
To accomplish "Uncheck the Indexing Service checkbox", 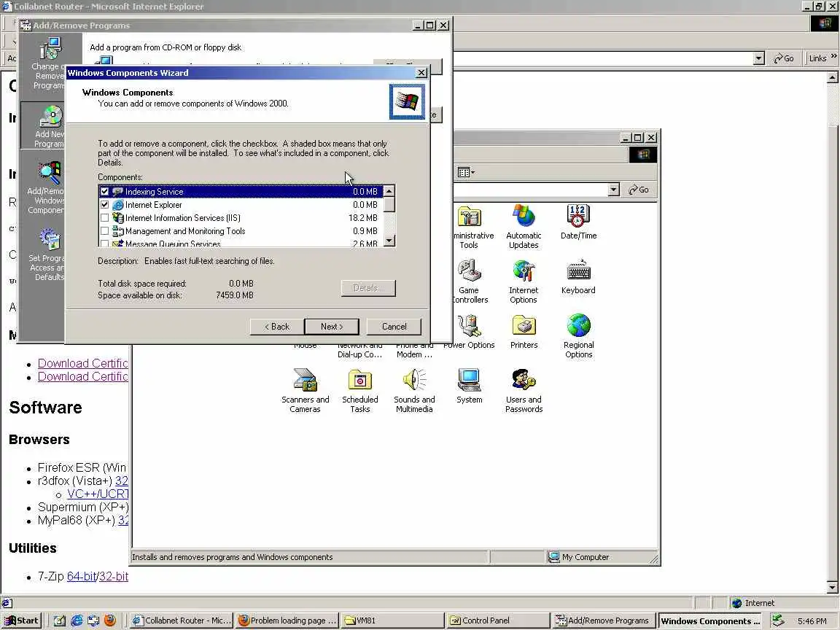I will pos(104,191).
